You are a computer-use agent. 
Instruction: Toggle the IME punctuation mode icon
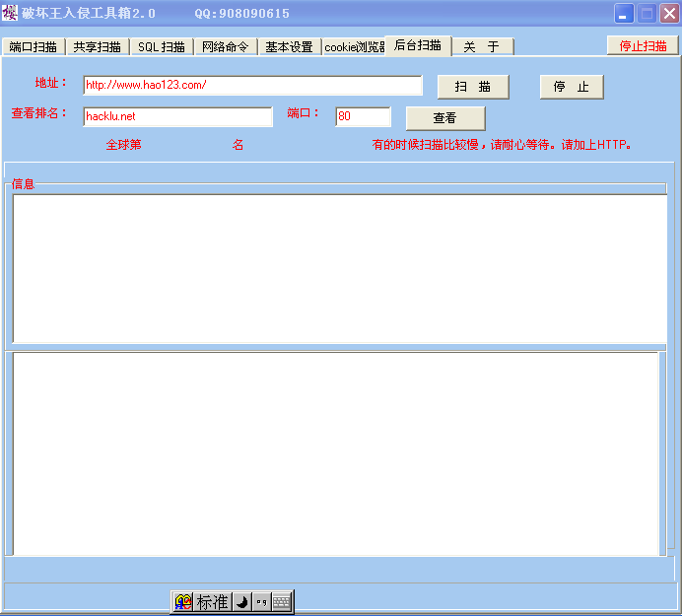[261, 601]
